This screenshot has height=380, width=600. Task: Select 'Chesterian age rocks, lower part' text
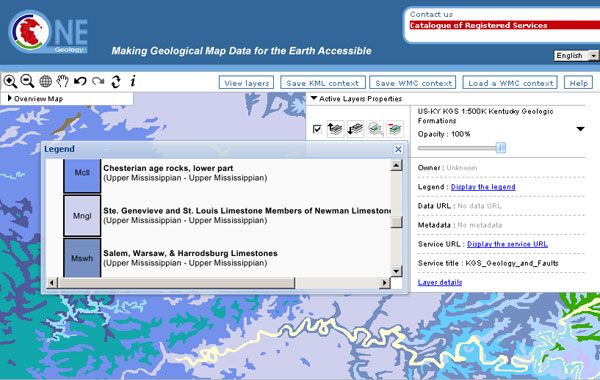coord(168,168)
